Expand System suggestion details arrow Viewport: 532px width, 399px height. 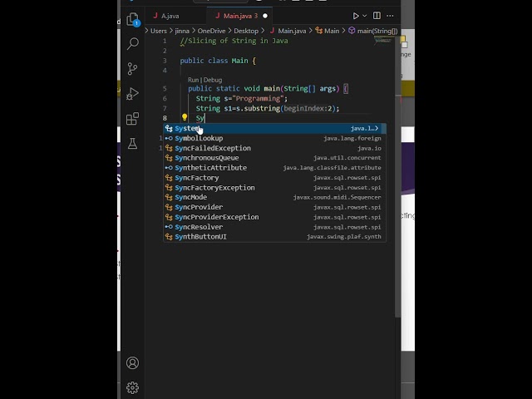[x=377, y=128]
